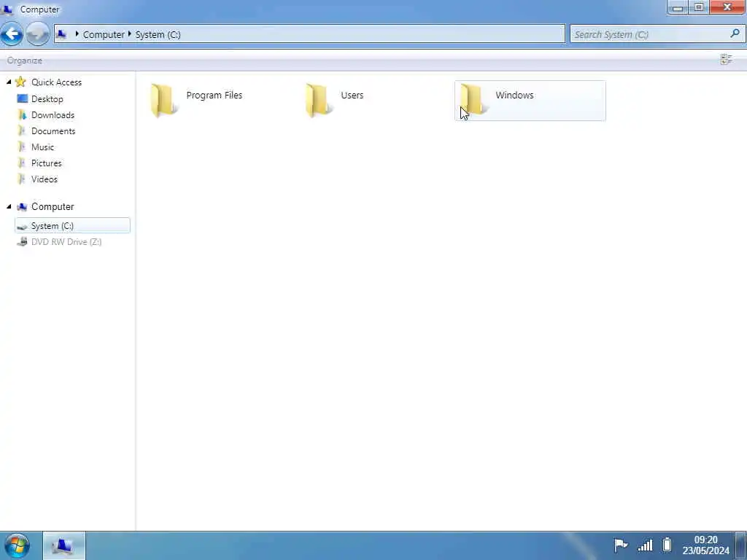Click the Quick Access star icon
This screenshot has height=560, width=747.
tap(20, 82)
